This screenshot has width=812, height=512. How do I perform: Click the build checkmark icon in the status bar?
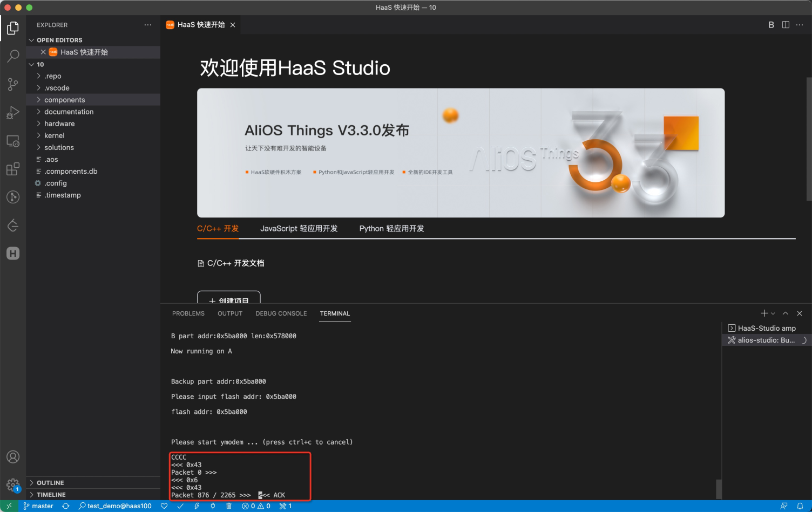point(180,506)
